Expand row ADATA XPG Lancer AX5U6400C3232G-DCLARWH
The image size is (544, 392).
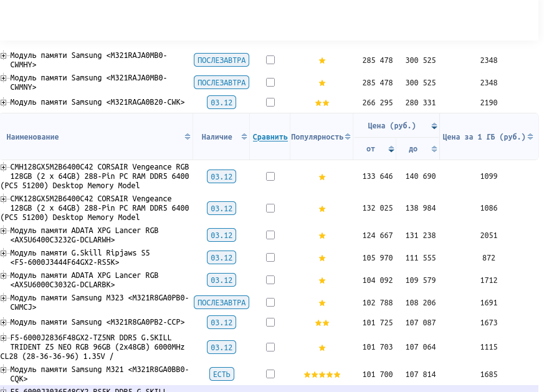coord(3,231)
